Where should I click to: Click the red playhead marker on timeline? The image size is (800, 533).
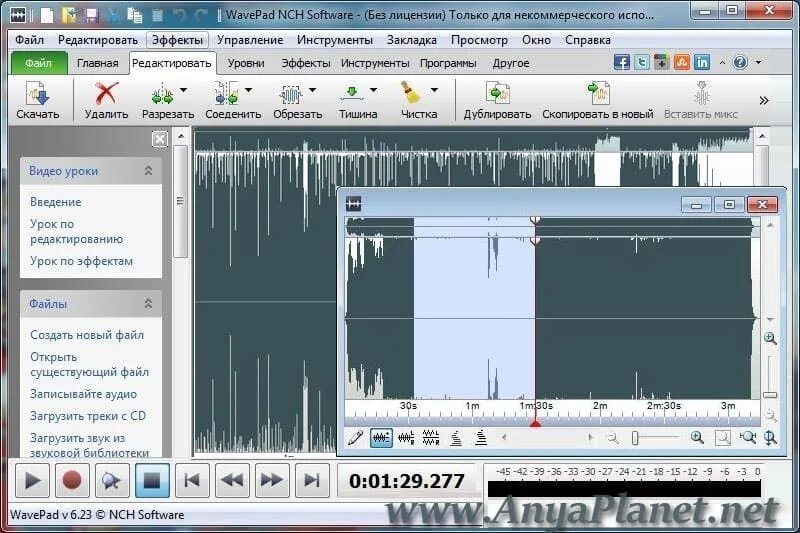point(535,423)
